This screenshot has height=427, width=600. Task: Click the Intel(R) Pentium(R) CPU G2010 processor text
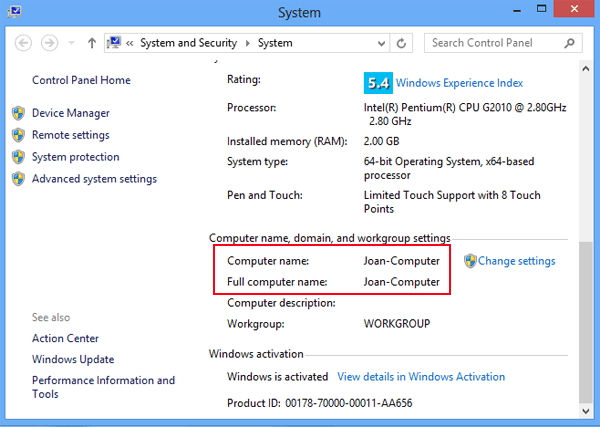(465, 114)
